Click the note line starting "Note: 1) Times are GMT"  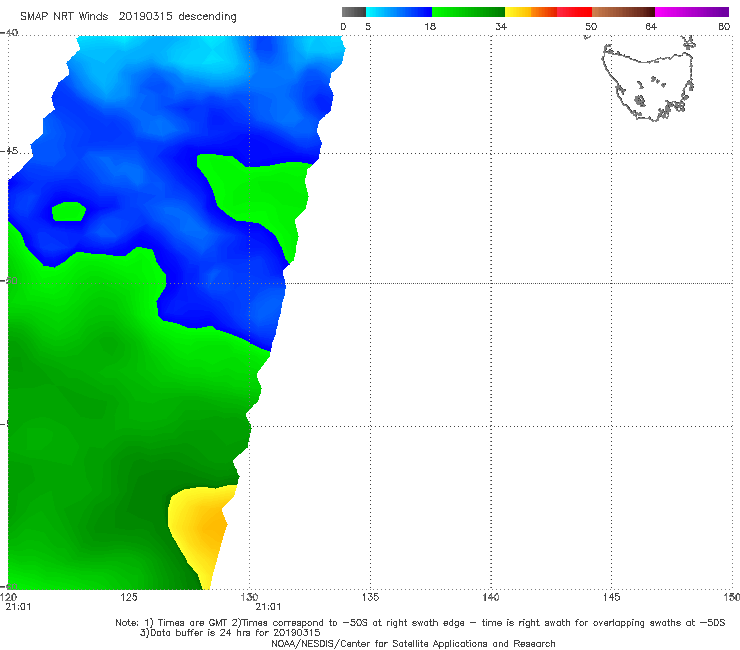420,623
